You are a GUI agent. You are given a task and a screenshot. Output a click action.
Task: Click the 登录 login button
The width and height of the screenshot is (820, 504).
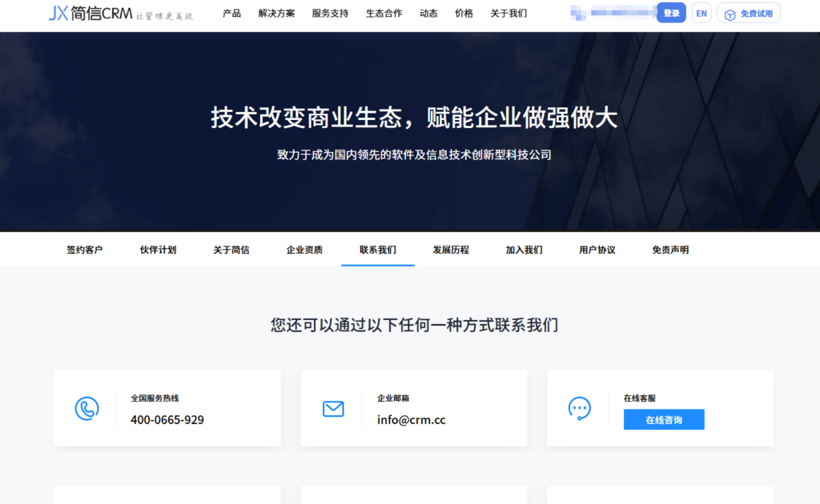pos(670,13)
